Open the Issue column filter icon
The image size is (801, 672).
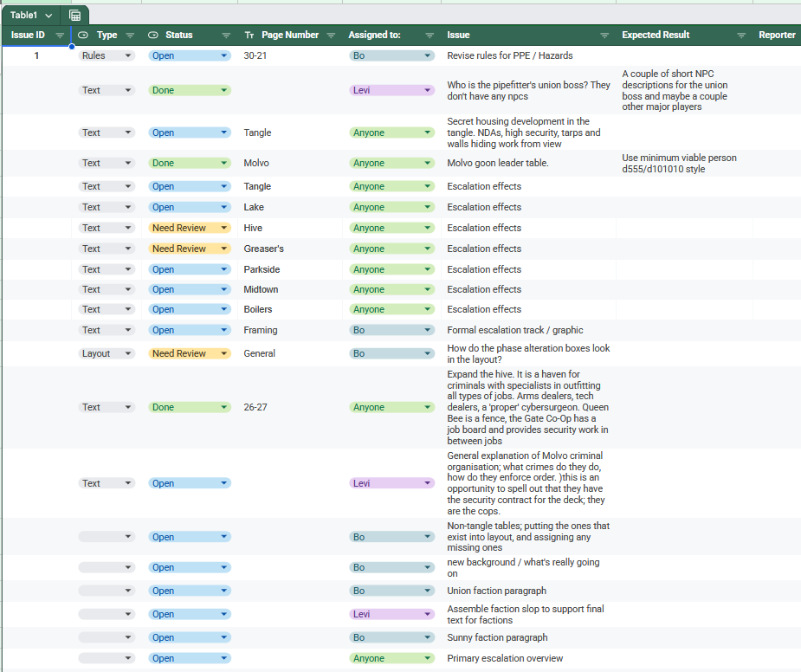point(604,36)
